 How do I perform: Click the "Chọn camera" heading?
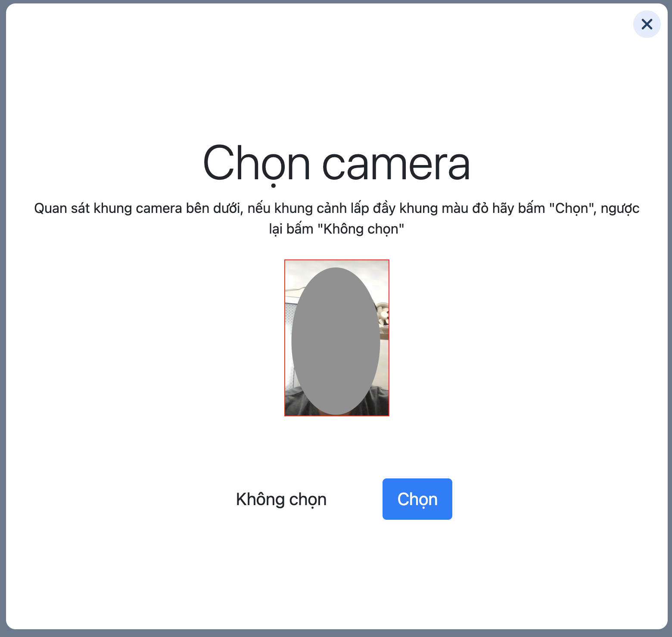[336, 164]
